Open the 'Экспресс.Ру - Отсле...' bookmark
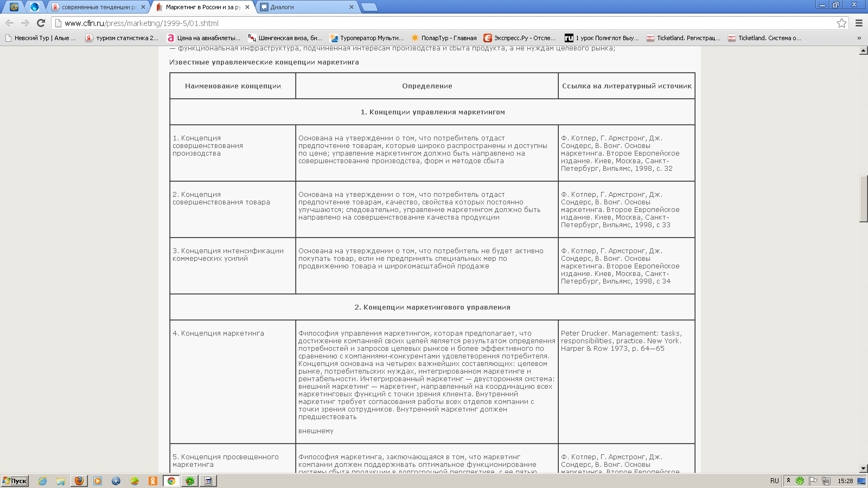This screenshot has width=868, height=488. [520, 38]
